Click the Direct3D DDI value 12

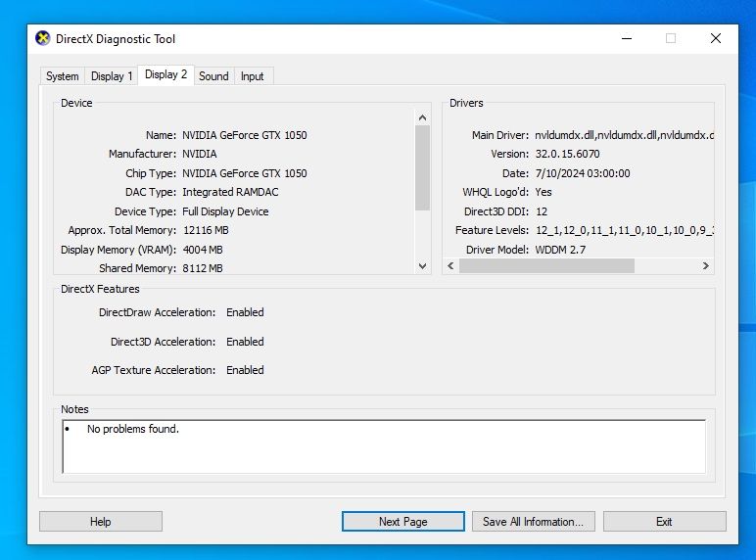tap(542, 211)
